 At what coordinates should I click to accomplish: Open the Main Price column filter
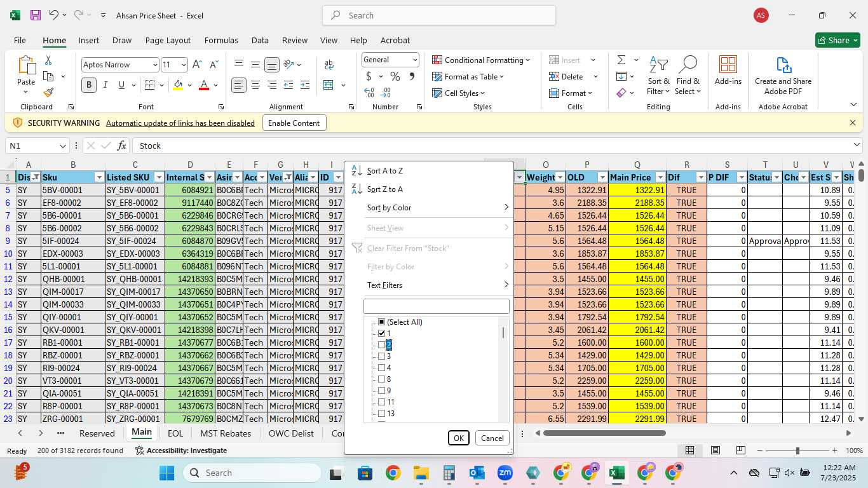pyautogui.click(x=660, y=177)
